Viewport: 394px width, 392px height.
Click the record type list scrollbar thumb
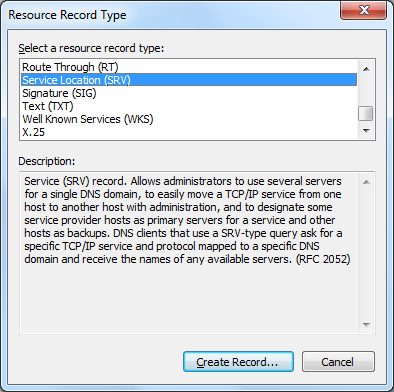(x=366, y=113)
